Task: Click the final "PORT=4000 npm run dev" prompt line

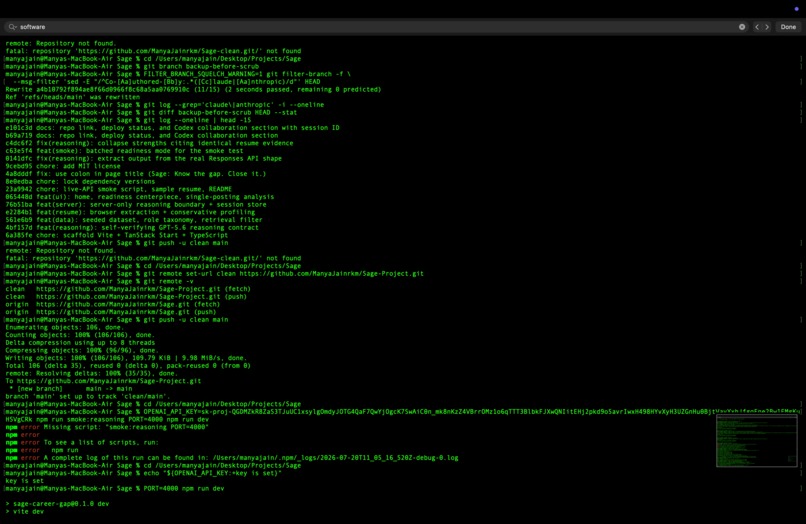Action: pos(115,489)
